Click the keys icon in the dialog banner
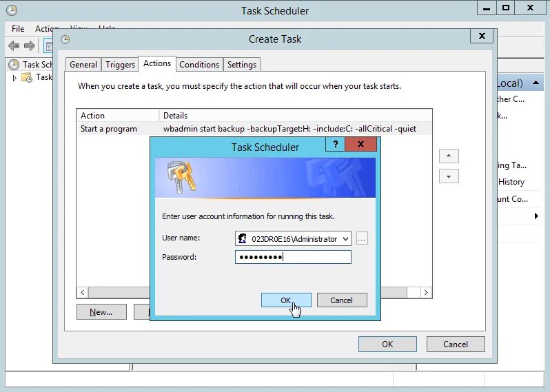Viewport: 550px width, 392px height. [181, 177]
